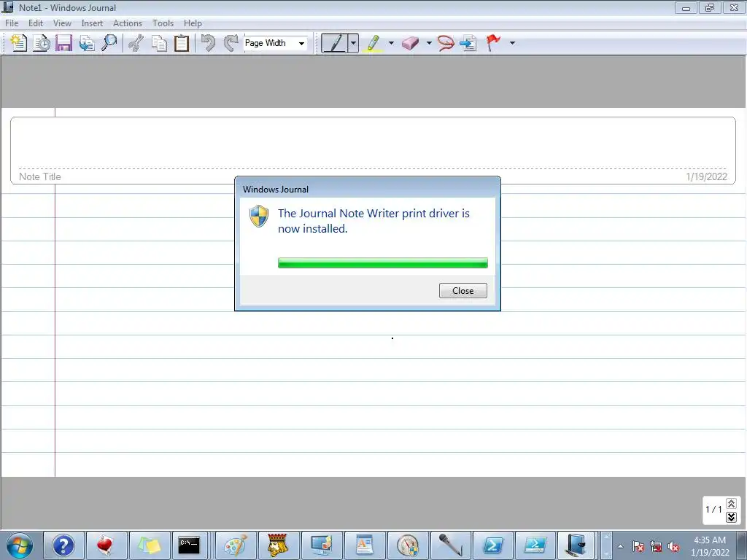Image resolution: width=747 pixels, height=560 pixels.
Task: Click the Import icon in the toolbar
Action: click(87, 43)
